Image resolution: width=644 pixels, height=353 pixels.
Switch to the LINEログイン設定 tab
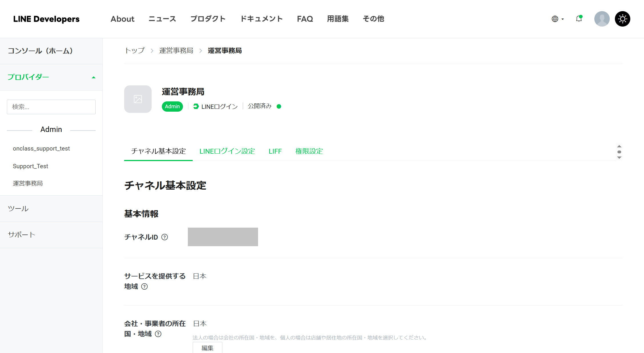click(x=227, y=151)
